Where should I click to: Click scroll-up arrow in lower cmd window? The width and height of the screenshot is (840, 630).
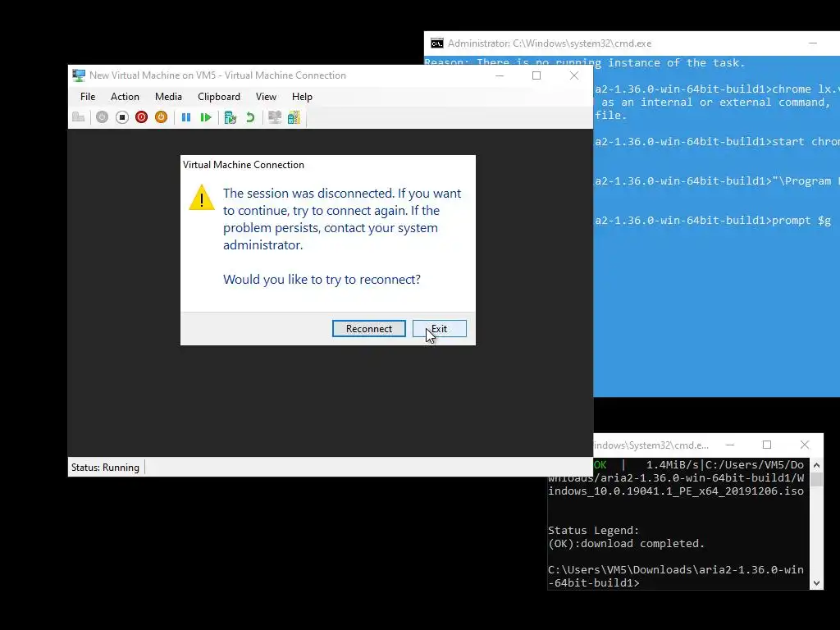[816, 465]
